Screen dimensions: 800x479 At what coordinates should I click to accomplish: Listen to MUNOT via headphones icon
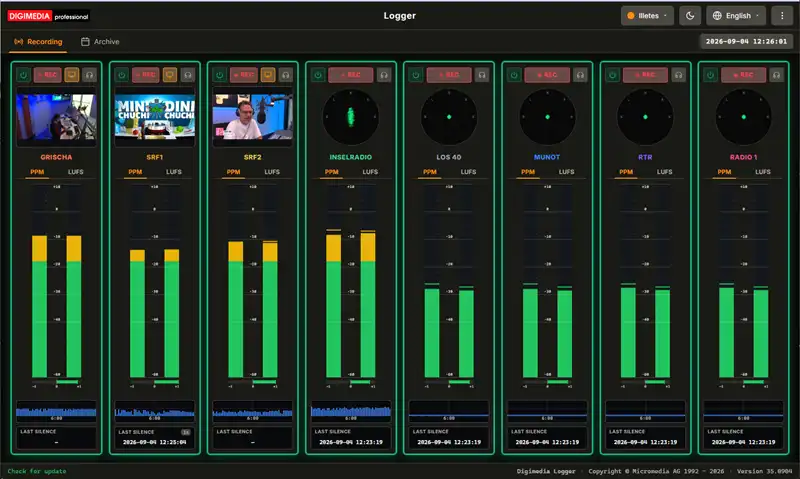click(x=580, y=75)
